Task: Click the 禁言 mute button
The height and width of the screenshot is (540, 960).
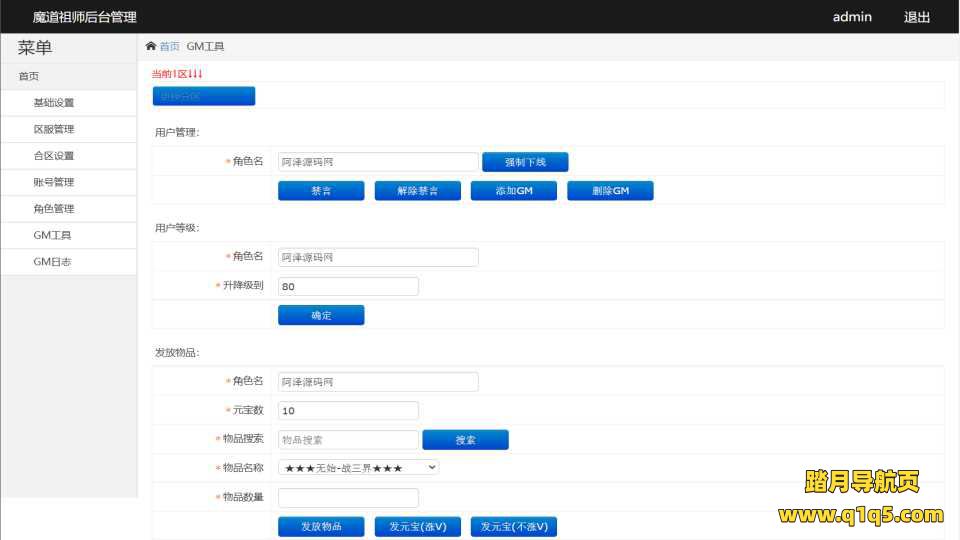Action: click(x=321, y=191)
